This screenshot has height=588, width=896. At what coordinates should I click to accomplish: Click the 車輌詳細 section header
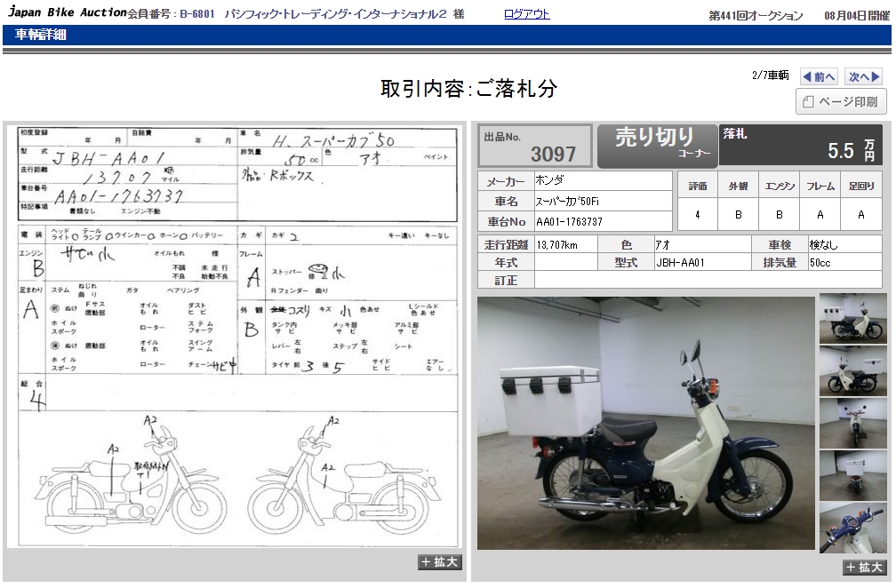pos(41,35)
